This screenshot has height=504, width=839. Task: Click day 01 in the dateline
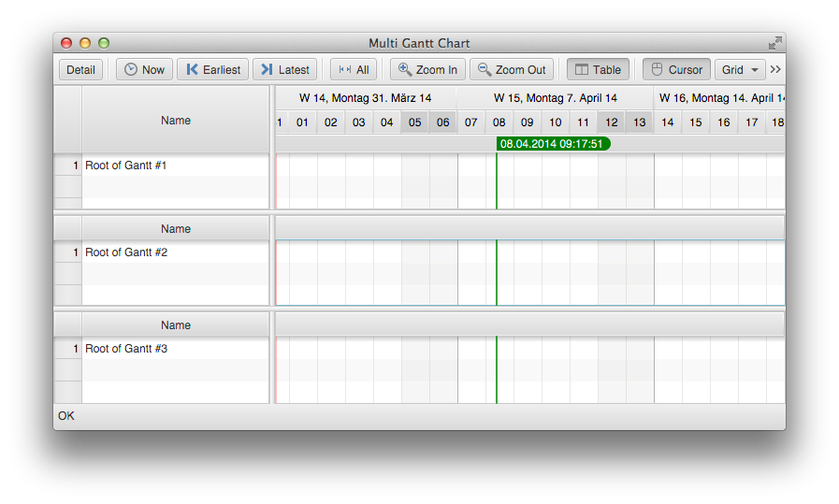point(302,122)
